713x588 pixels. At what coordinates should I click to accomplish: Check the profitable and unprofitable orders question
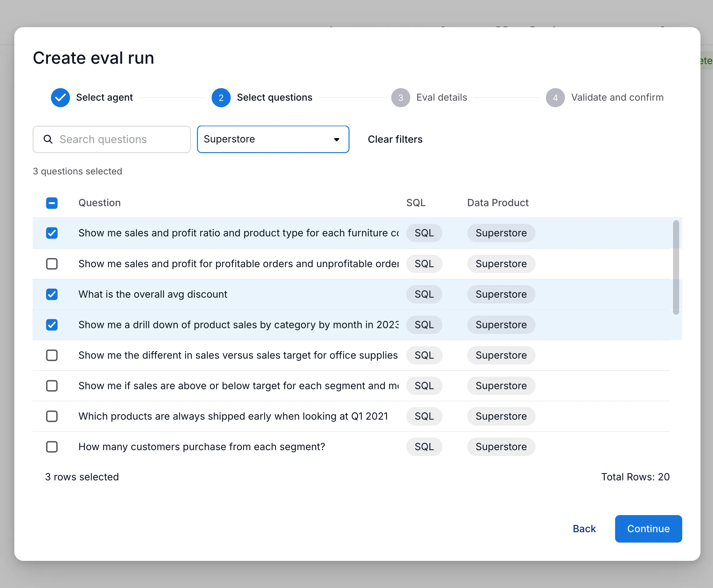point(52,264)
